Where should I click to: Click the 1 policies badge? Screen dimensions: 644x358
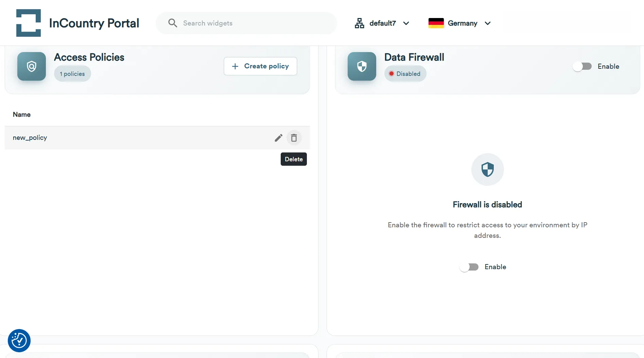pyautogui.click(x=72, y=74)
